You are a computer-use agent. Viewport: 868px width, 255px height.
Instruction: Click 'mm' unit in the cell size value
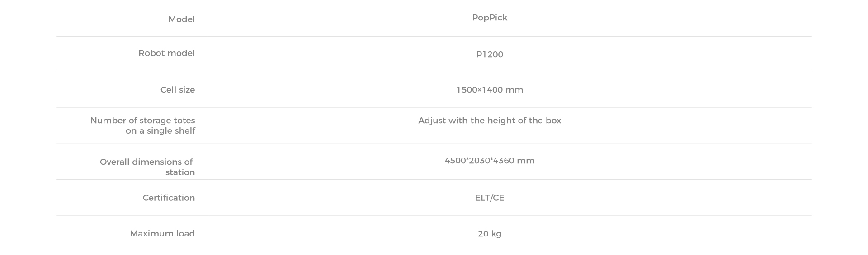[x=514, y=90]
